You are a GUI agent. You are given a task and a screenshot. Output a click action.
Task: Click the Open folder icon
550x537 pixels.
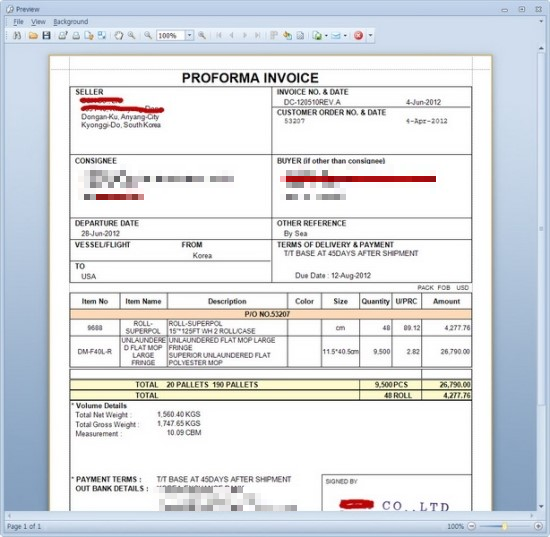pos(33,35)
